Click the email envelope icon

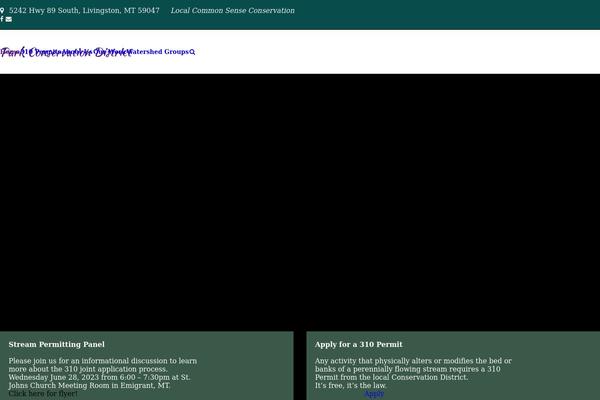point(8,19)
